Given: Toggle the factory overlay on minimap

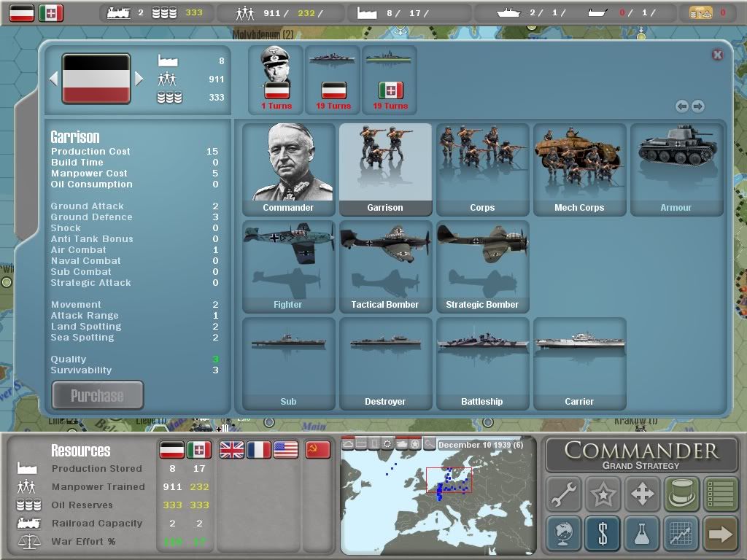Looking at the screenshot, I should [362, 444].
